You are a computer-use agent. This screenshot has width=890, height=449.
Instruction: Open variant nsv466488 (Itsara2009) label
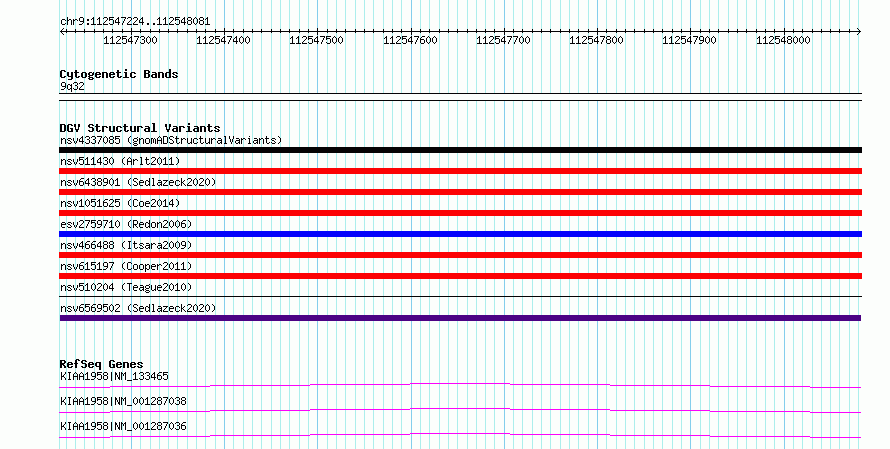click(x=126, y=245)
